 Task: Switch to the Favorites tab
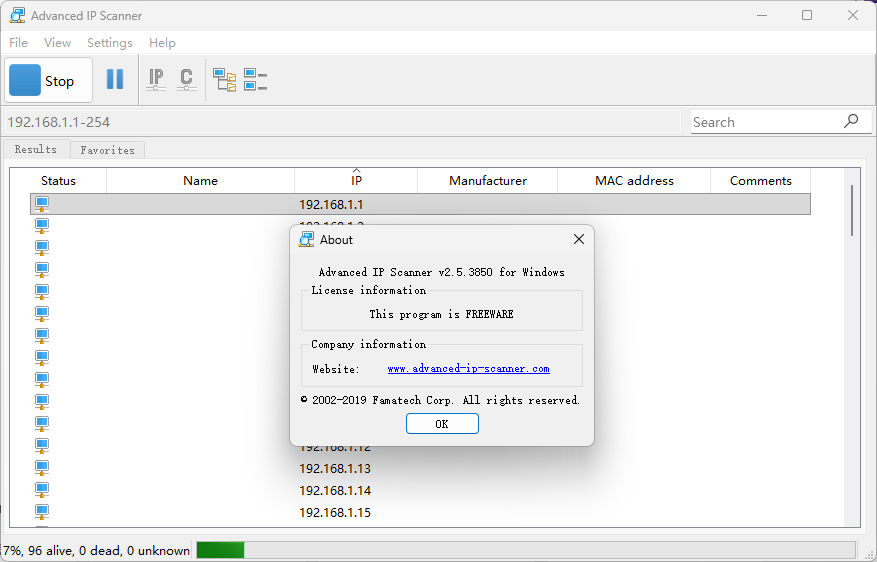[x=107, y=150]
